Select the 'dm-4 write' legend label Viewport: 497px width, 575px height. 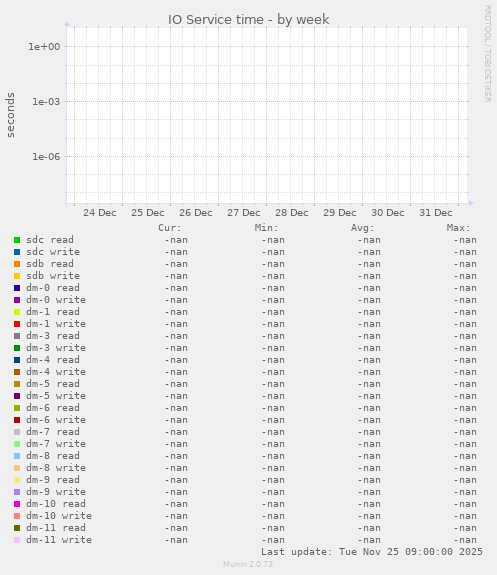pyautogui.click(x=56, y=372)
